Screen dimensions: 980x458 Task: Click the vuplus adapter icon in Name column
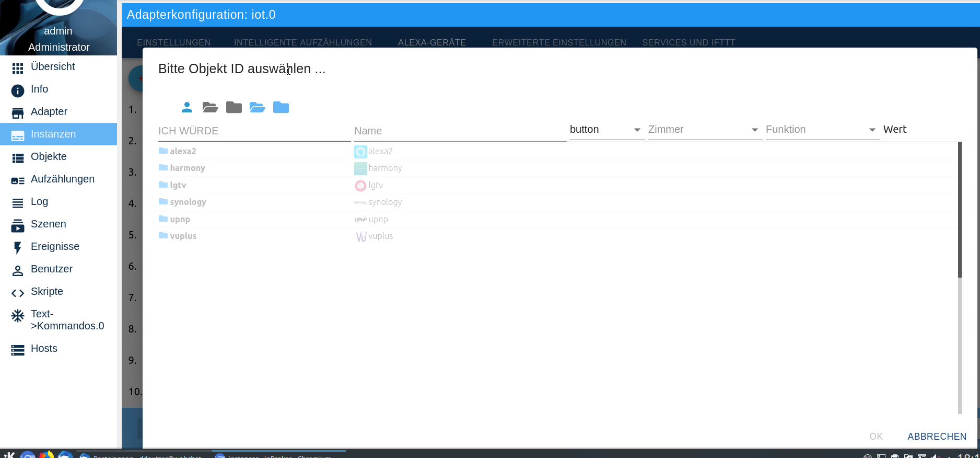(361, 237)
